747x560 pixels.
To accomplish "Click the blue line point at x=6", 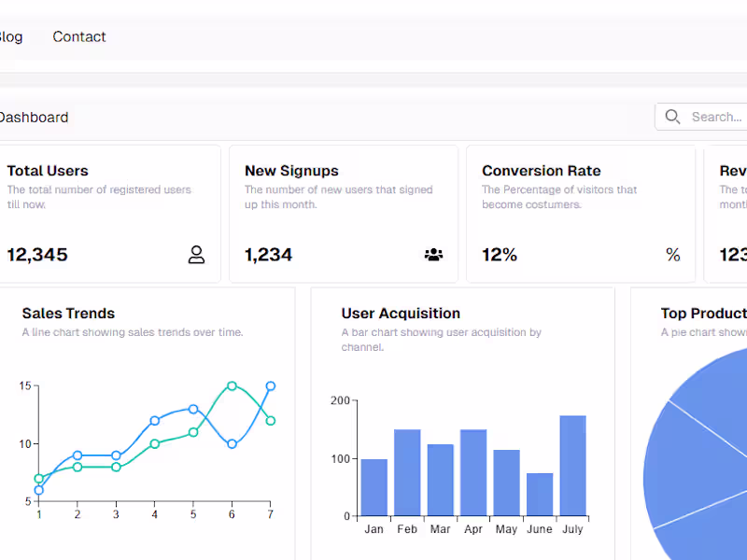I will 232,444.
